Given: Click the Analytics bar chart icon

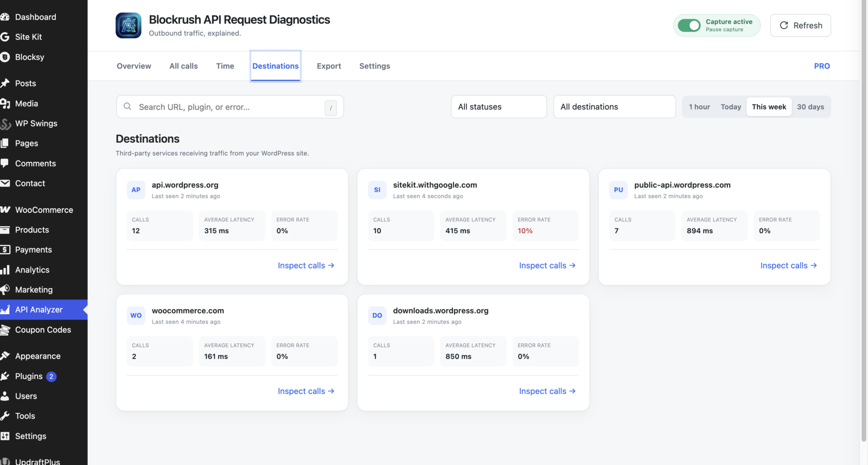Looking at the screenshot, I should tap(5, 270).
